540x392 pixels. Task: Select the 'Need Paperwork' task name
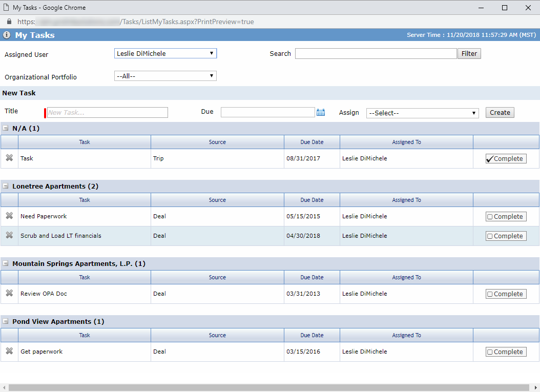(x=44, y=216)
